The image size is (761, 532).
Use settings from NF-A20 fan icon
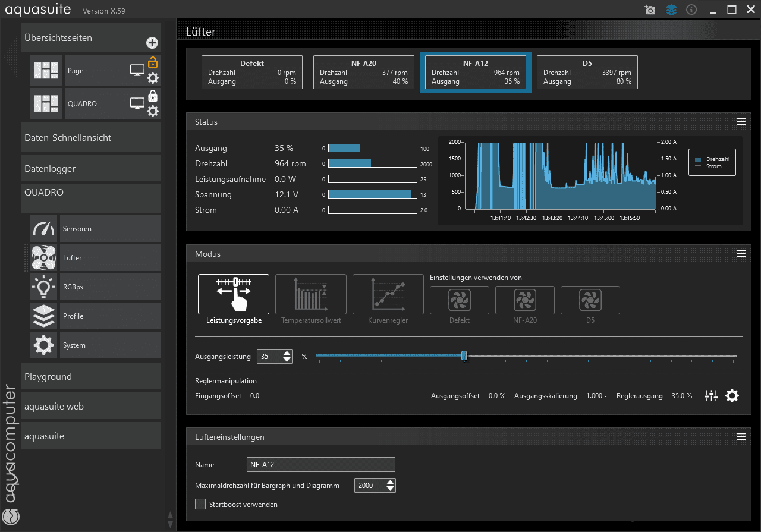pyautogui.click(x=525, y=300)
